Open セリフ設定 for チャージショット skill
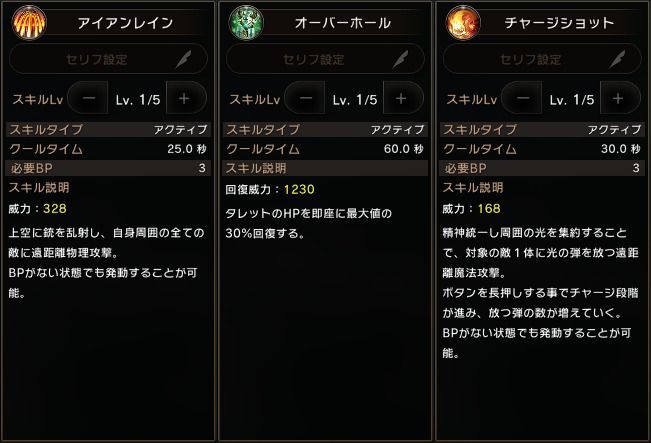The height and width of the screenshot is (443, 651). point(532,59)
